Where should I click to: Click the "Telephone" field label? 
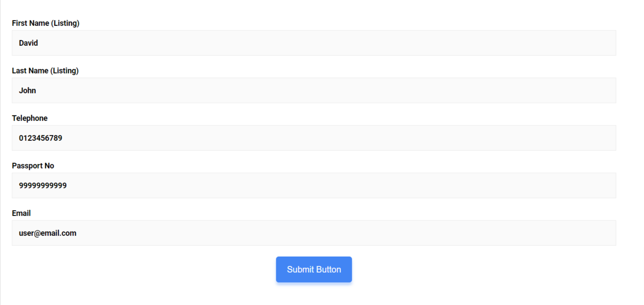30,118
